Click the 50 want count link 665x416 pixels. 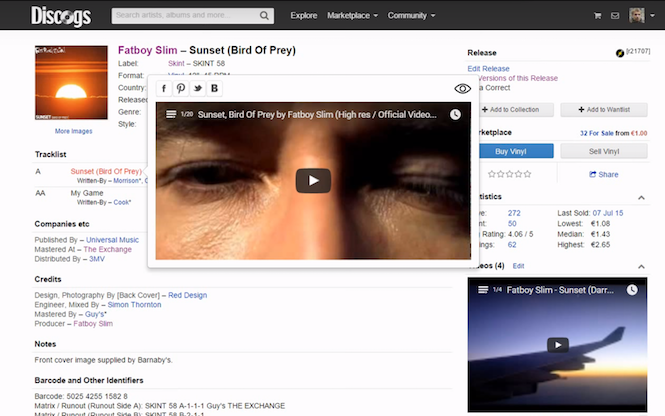[x=512, y=224]
